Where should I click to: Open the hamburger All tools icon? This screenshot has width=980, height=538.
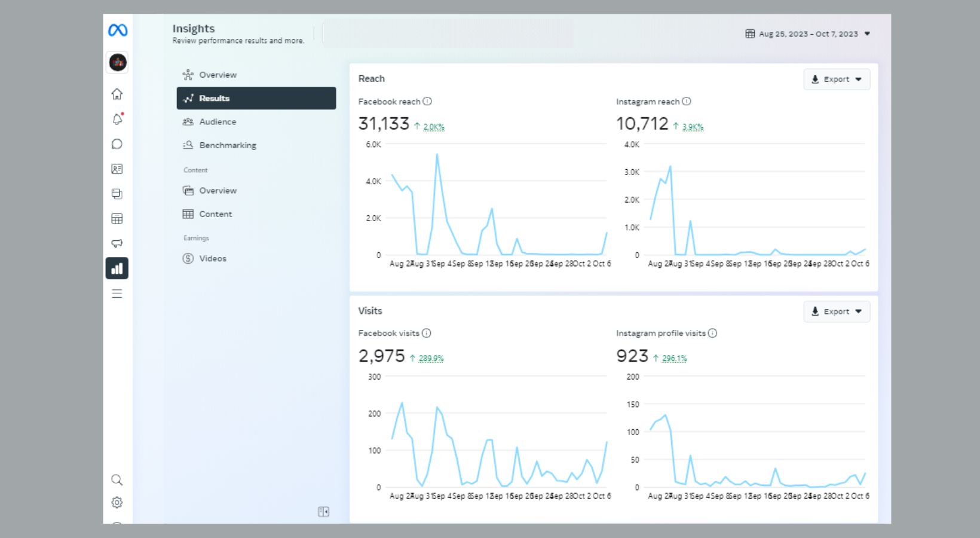click(117, 294)
